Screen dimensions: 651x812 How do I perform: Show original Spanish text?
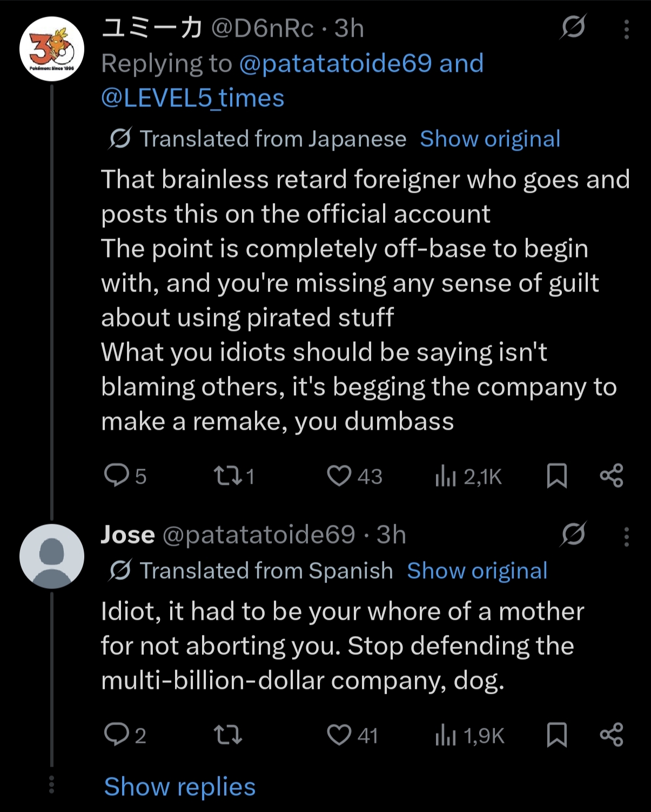pyautogui.click(x=477, y=571)
